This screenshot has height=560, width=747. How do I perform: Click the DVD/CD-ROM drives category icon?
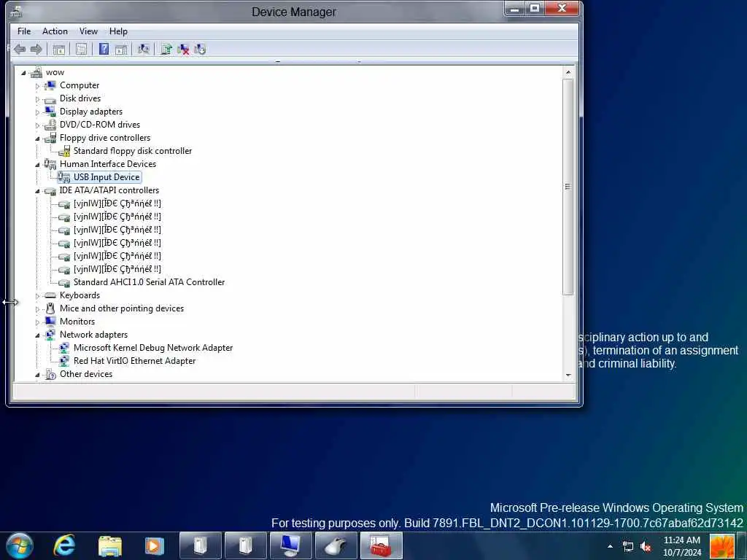coord(50,124)
